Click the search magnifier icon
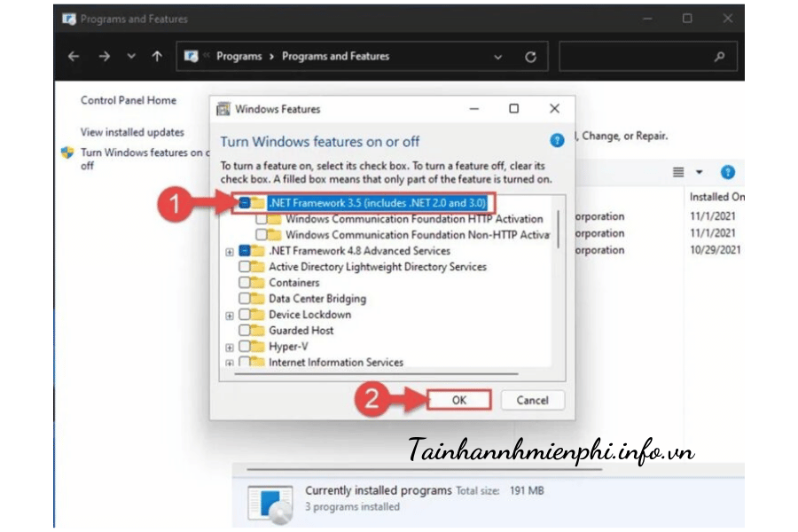 pyautogui.click(x=720, y=57)
